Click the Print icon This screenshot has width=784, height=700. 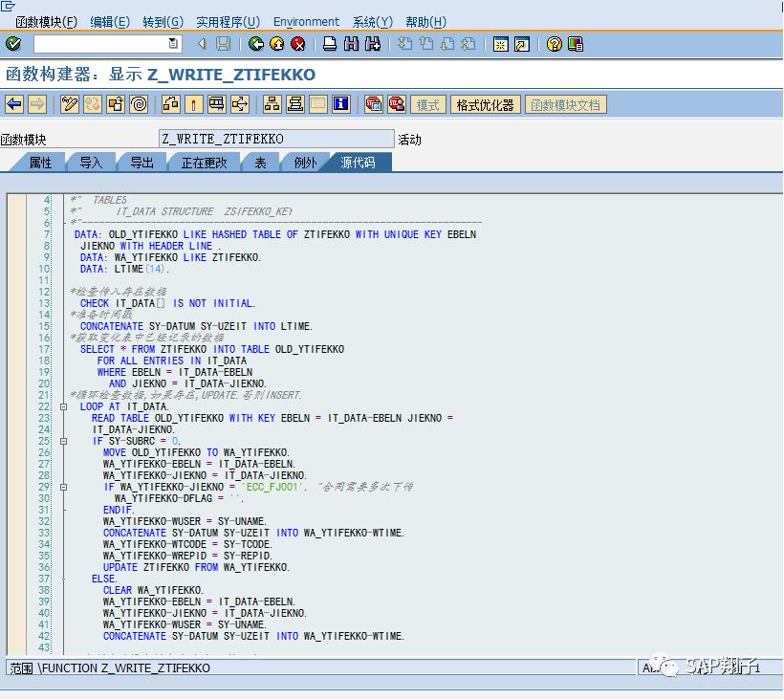330,44
